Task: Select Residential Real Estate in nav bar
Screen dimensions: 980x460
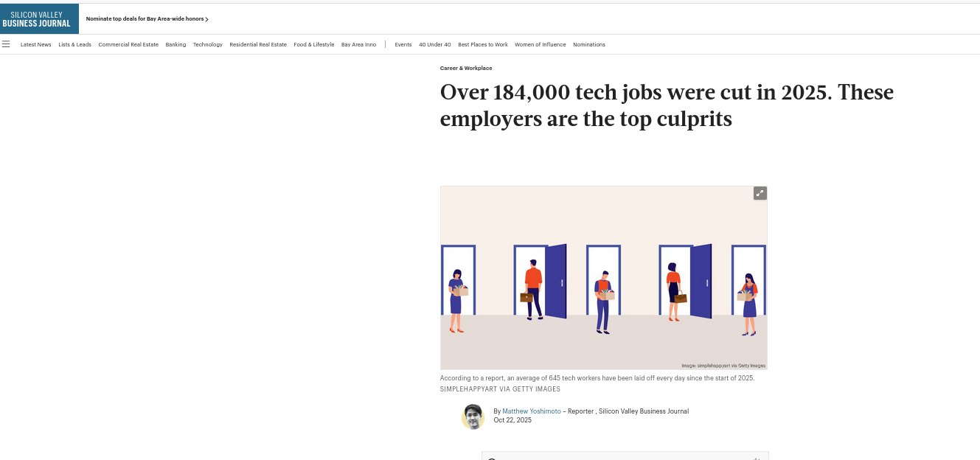Action: tap(258, 45)
